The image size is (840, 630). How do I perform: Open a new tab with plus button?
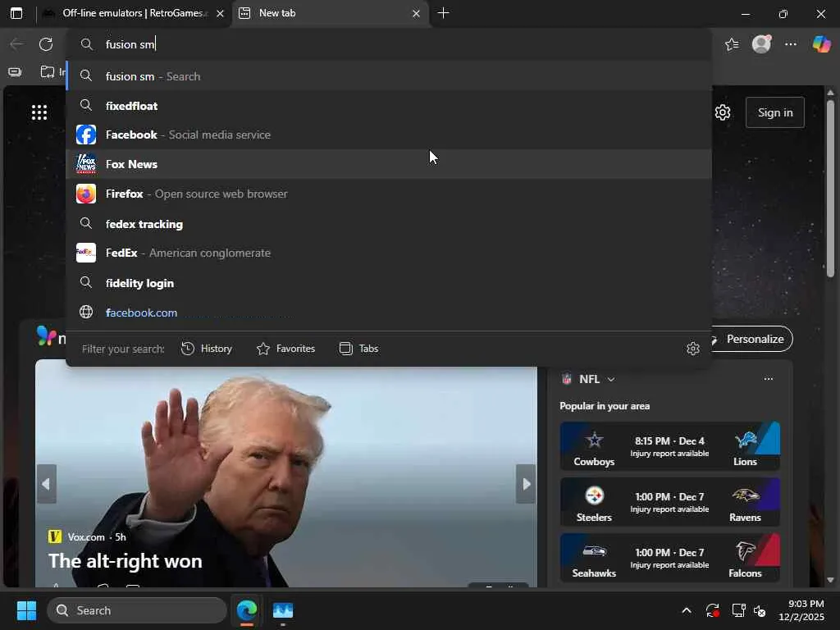(x=443, y=13)
